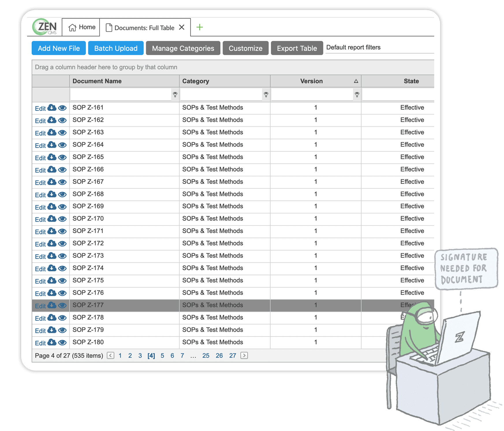View SOP Z-163 with the eye icon
Image resolution: width=504 pixels, height=431 pixels.
coord(62,133)
